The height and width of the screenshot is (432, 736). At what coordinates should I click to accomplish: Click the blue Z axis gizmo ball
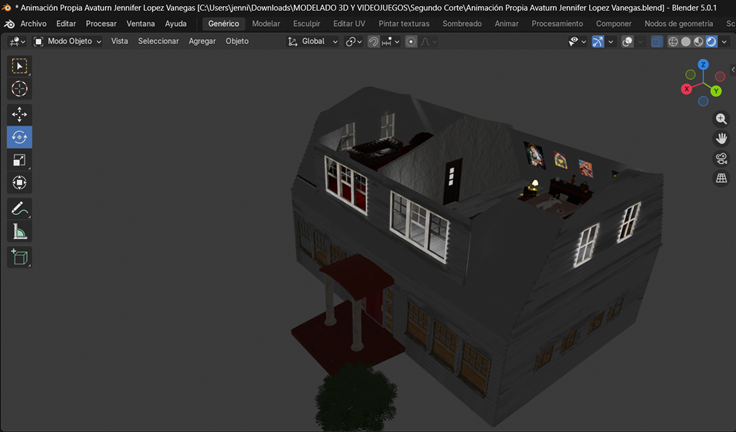tap(703, 65)
